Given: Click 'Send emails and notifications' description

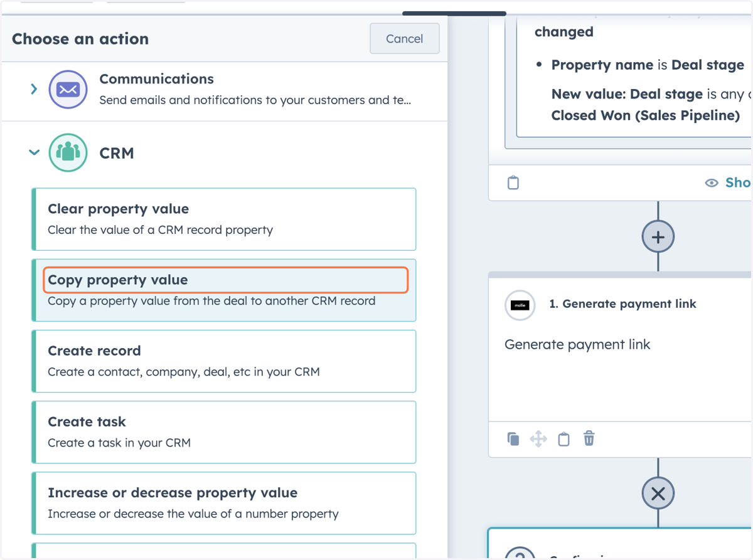Looking at the screenshot, I should coord(255,100).
